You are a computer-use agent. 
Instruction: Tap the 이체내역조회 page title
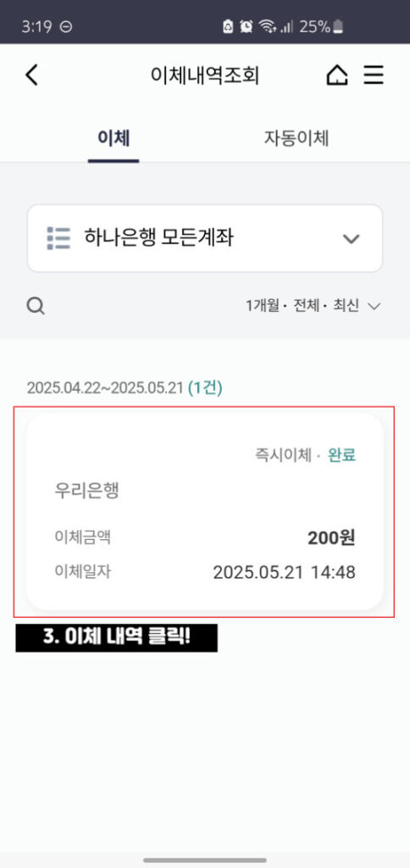pyautogui.click(x=205, y=75)
